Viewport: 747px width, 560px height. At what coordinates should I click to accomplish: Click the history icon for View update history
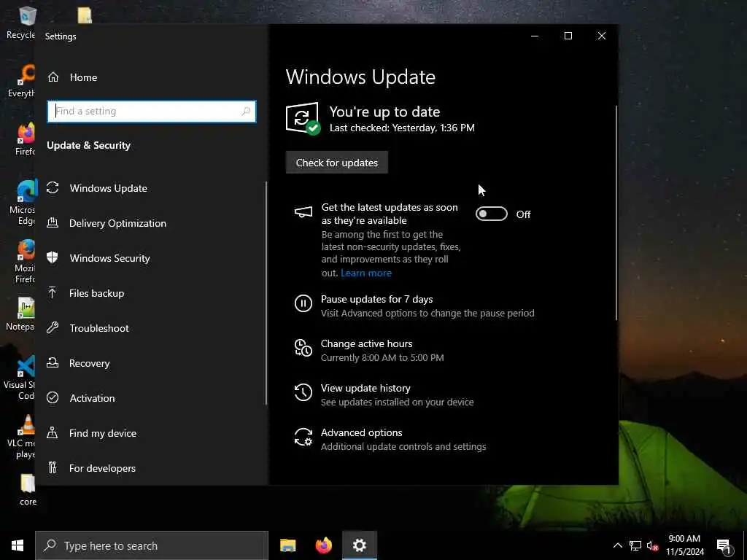(303, 392)
